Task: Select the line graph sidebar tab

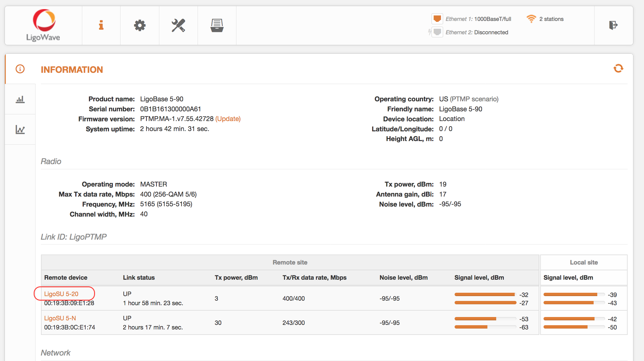Action: (20, 130)
